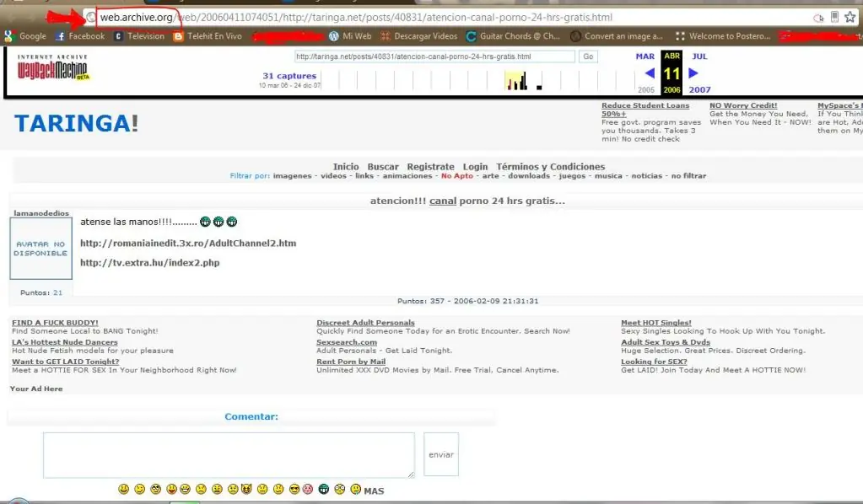The width and height of the screenshot is (863, 504).
Task: Filter posts by downloads
Action: [529, 176]
